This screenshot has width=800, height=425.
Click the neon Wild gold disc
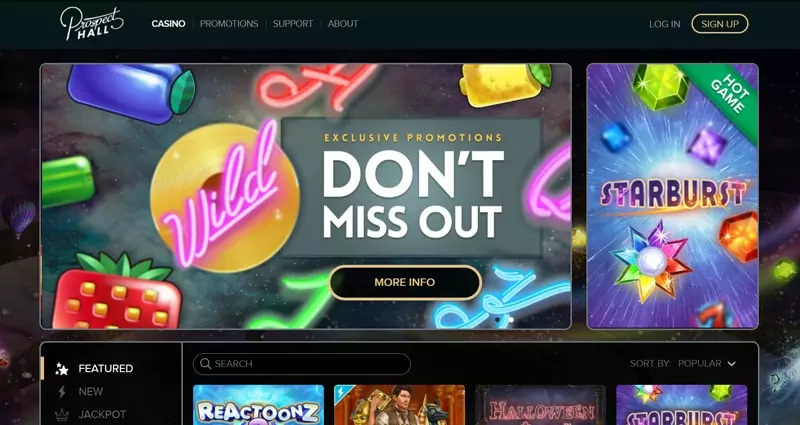(x=224, y=197)
